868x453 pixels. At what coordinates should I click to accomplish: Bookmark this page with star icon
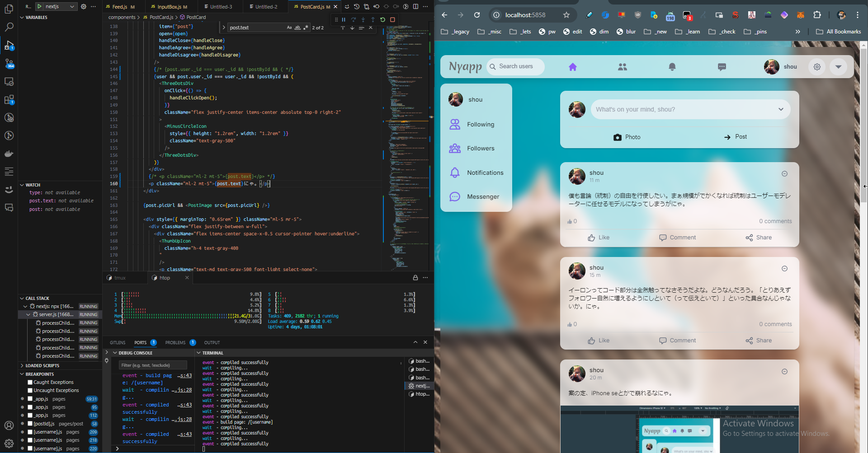[x=566, y=15]
